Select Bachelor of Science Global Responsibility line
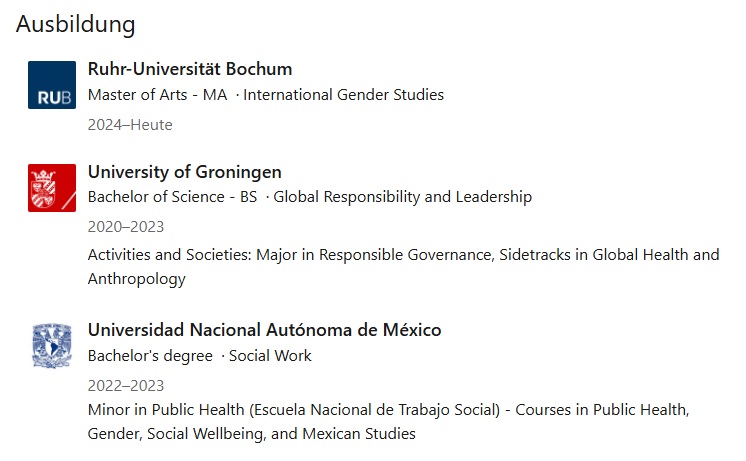746x461 pixels. [x=310, y=196]
